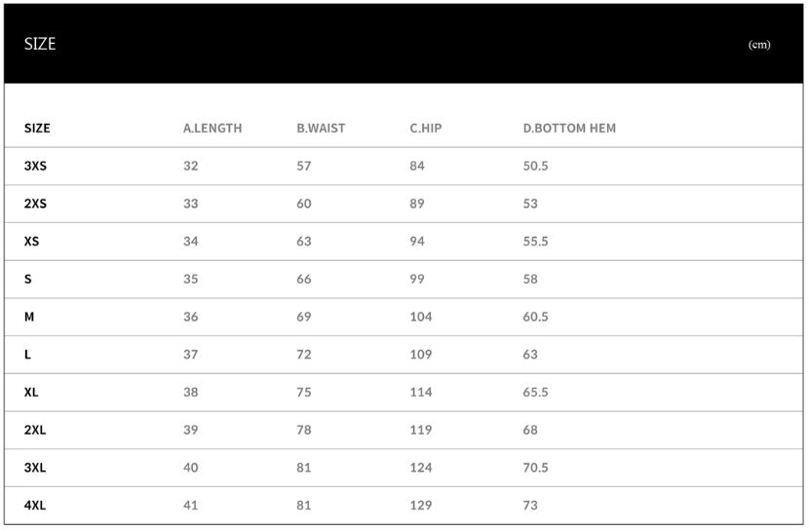Click bottom hem value 53 for 2XS
Viewport: 809px width, 532px height.
tap(530, 204)
